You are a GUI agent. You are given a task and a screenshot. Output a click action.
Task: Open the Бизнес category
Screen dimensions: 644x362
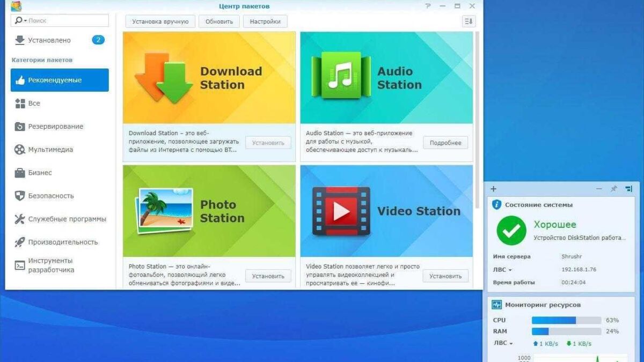(60, 173)
